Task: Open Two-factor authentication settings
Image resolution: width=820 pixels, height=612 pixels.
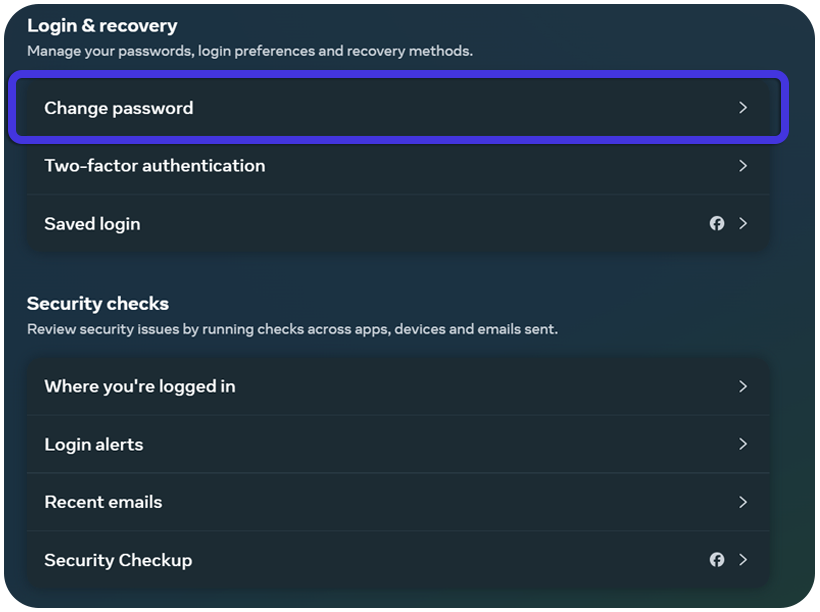Action: coord(155,166)
